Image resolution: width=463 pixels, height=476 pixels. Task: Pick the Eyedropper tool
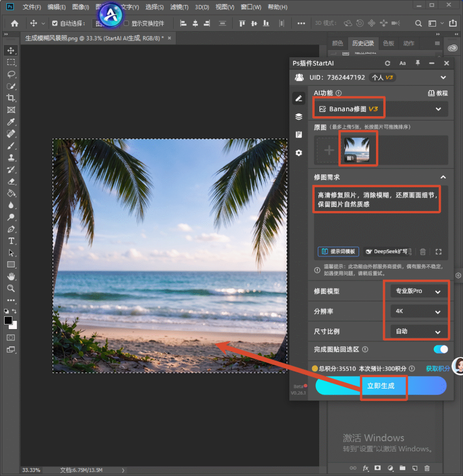(11, 122)
